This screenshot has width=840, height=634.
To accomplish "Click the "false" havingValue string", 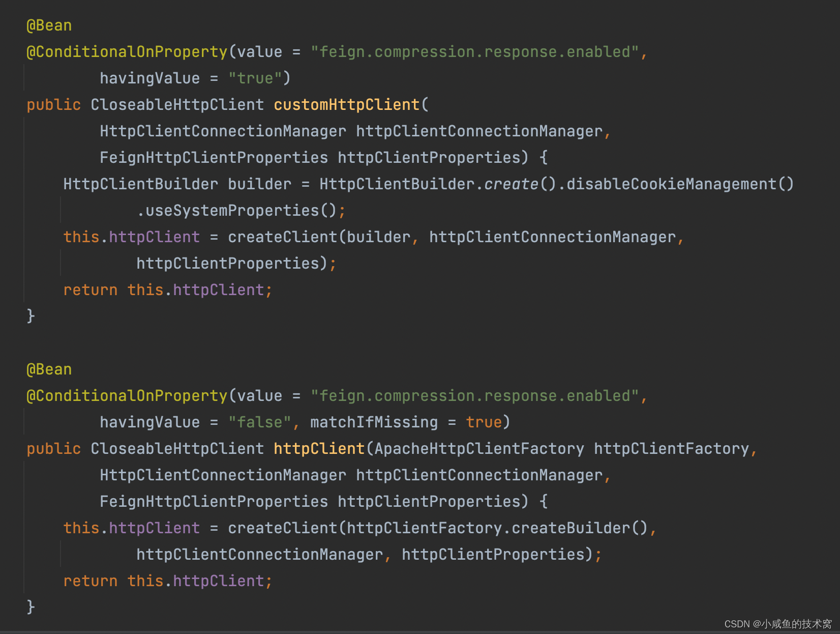I will pyautogui.click(x=259, y=422).
